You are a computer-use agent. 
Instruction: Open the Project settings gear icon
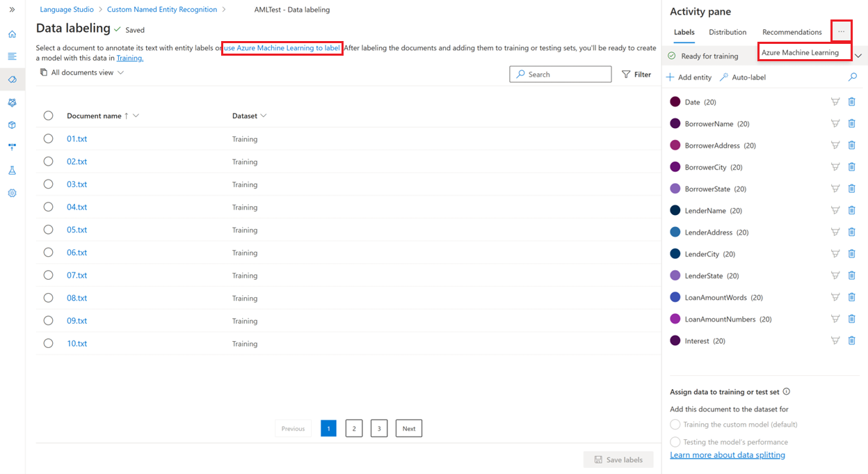coord(12,193)
